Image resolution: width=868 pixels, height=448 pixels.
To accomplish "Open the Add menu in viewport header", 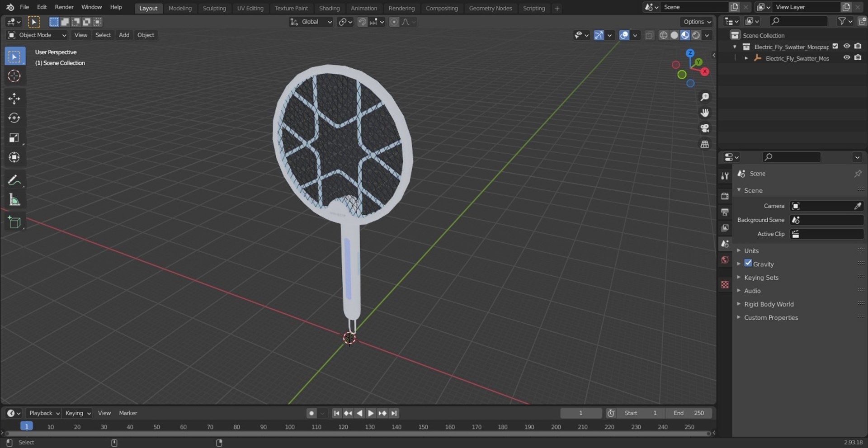I will pos(124,35).
